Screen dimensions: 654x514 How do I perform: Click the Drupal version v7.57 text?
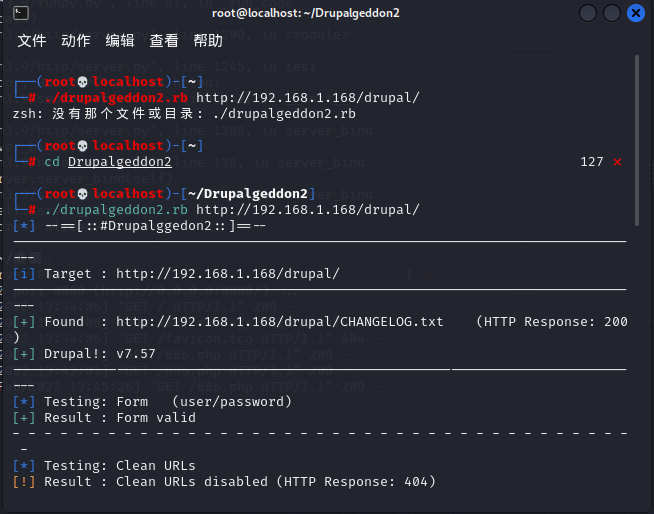[x=136, y=354]
